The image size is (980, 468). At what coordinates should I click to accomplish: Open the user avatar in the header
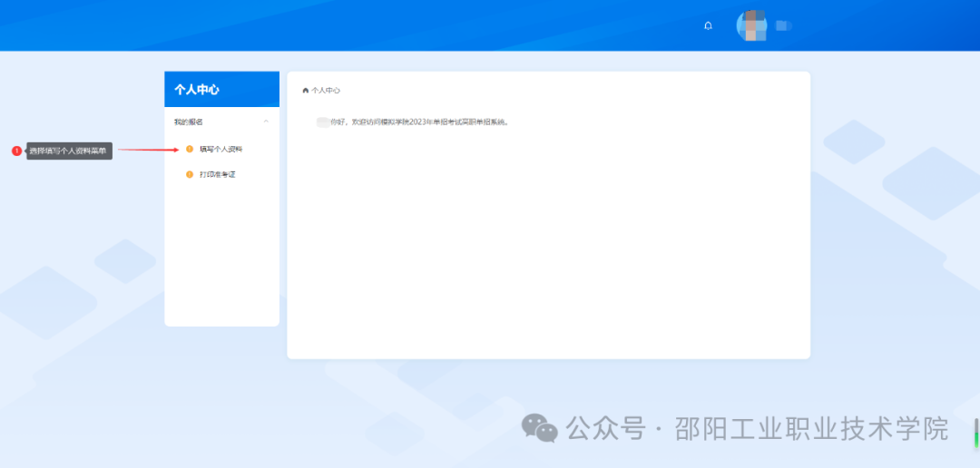[751, 25]
